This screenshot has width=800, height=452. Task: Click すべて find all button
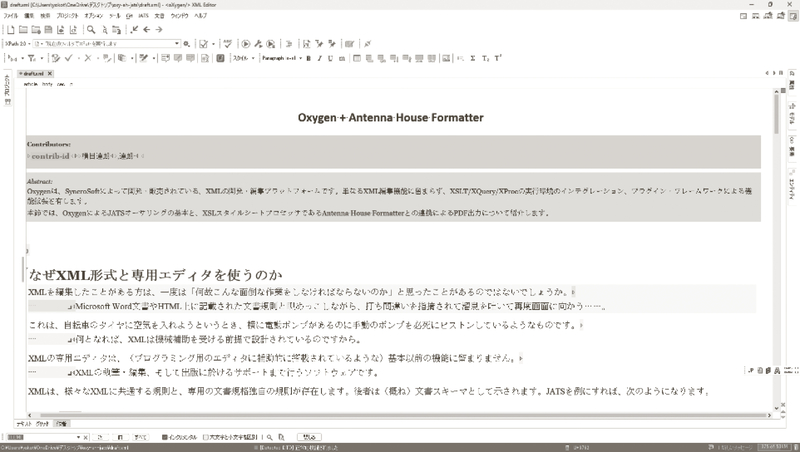click(x=140, y=437)
